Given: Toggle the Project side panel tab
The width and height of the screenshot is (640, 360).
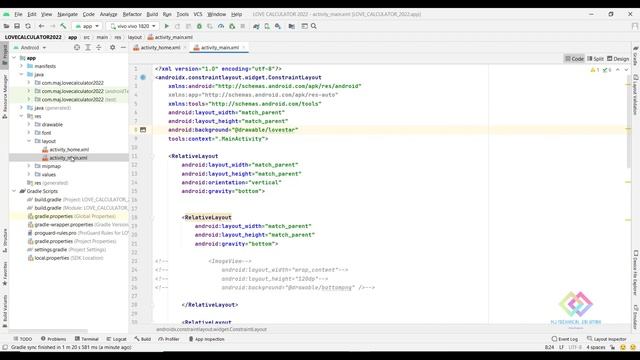Looking at the screenshot, I should click(x=4, y=55).
